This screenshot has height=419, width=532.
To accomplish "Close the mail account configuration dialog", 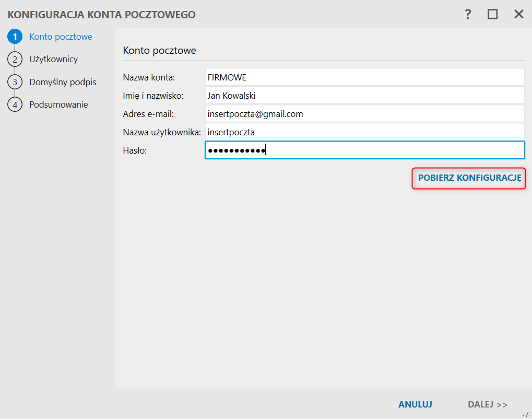I will click(518, 14).
